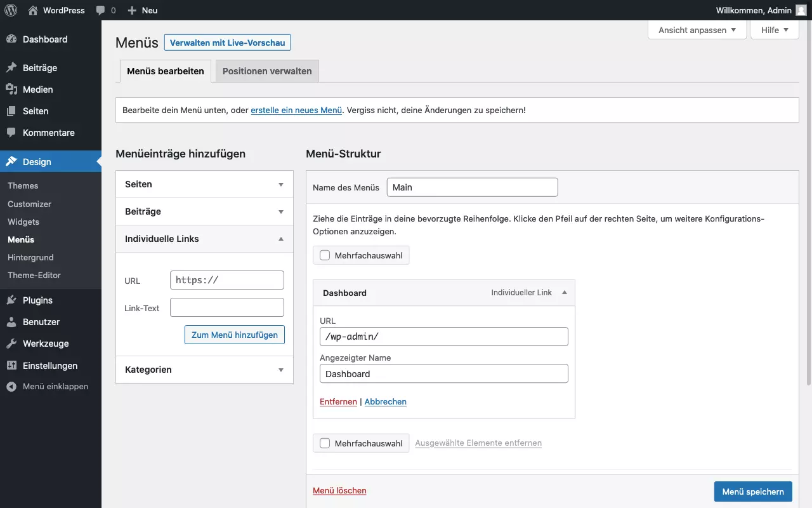The image size is (812, 508).
Task: Click the Angezeigter Name field
Action: click(x=444, y=373)
